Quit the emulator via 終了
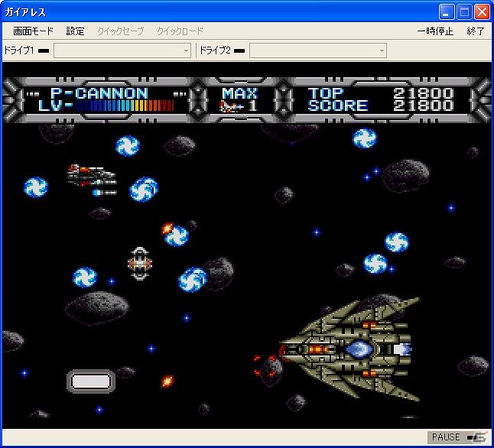Viewport: 494px width, 448px height. (476, 31)
